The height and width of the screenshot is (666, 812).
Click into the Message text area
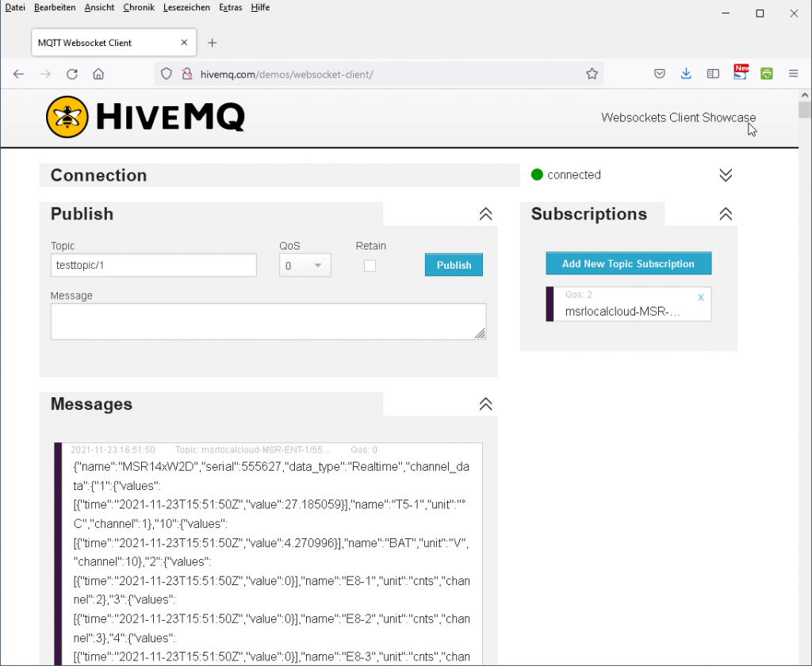click(268, 321)
